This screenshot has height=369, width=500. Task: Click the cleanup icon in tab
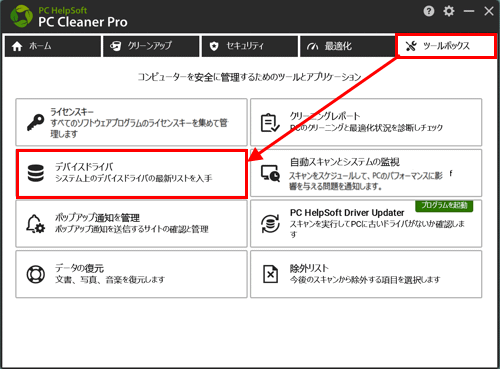coord(116,46)
